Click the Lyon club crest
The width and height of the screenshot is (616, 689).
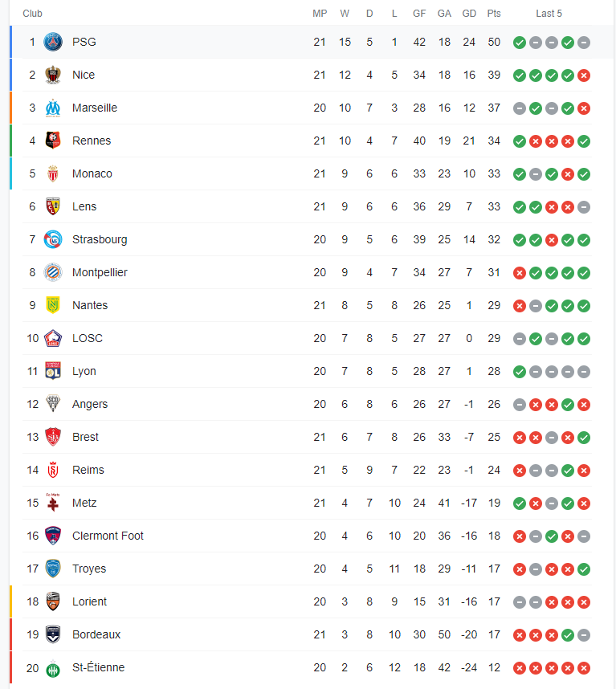tap(51, 371)
